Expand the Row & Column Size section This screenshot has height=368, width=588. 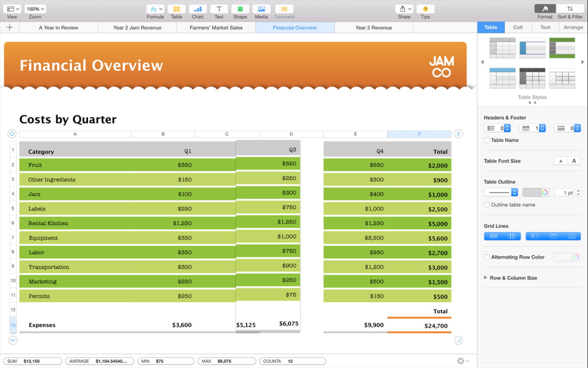click(x=486, y=278)
